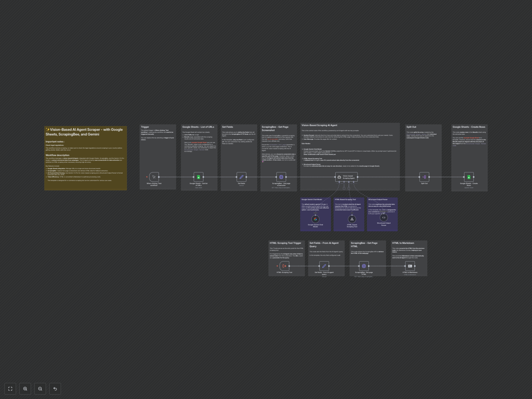532x399 pixels.
Task: Select the Set fields pencil icon
Action: 241,177
